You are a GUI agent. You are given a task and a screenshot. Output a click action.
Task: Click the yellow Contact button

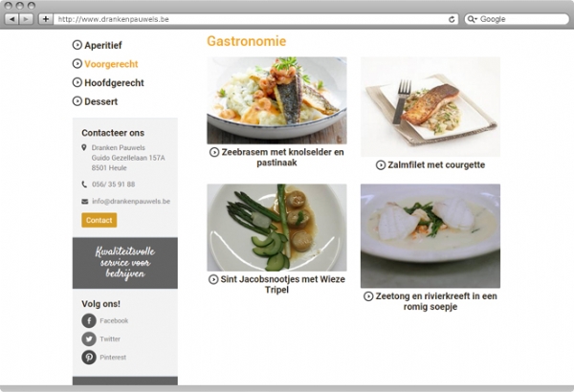click(99, 220)
